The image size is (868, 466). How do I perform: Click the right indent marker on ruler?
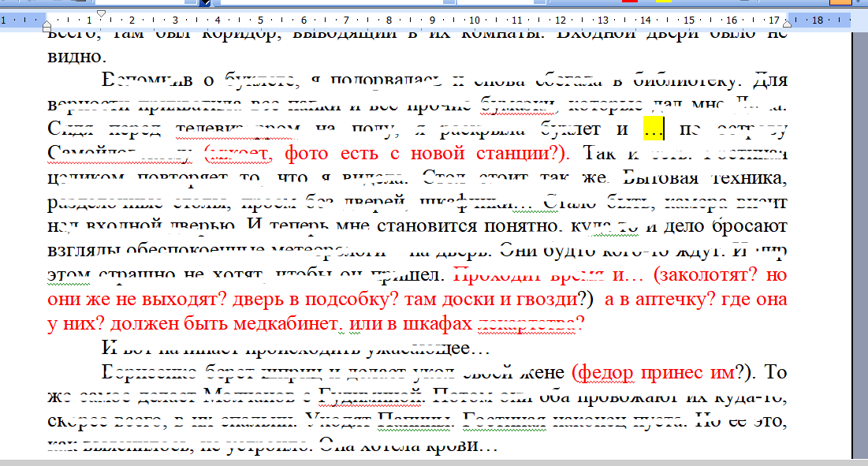787,24
